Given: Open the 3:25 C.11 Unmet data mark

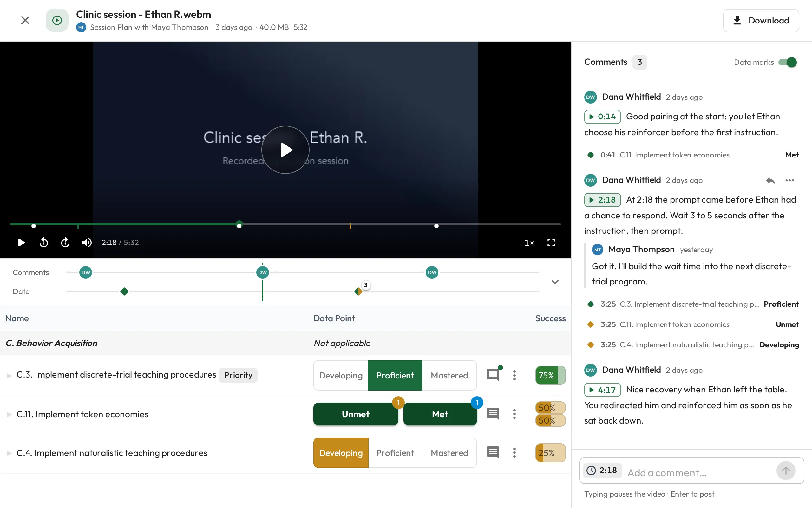Looking at the screenshot, I should point(691,324).
